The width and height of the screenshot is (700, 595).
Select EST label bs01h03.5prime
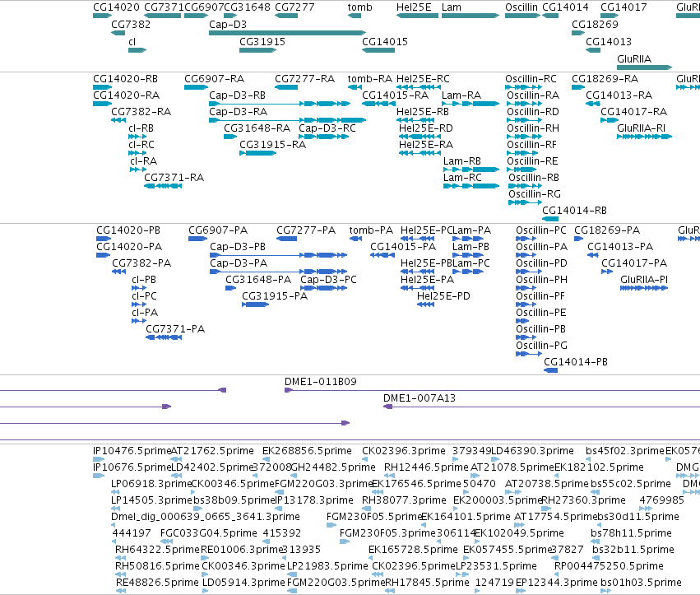pyautogui.click(x=641, y=583)
